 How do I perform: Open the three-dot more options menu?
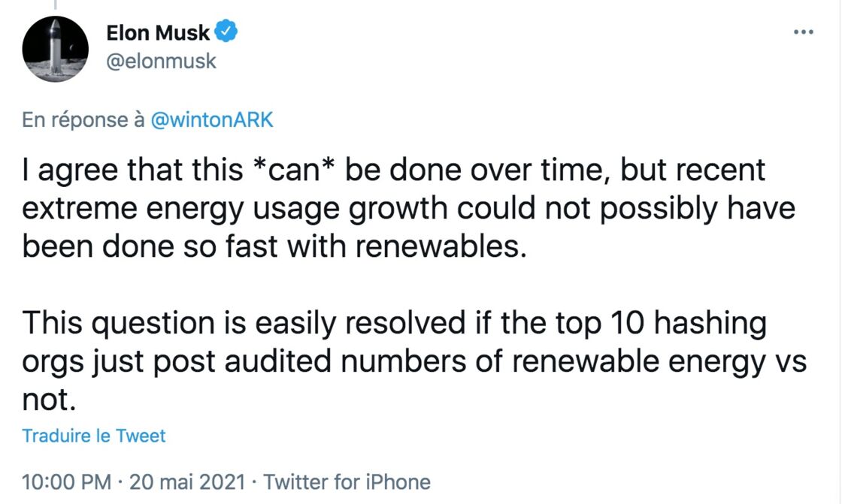click(x=804, y=33)
